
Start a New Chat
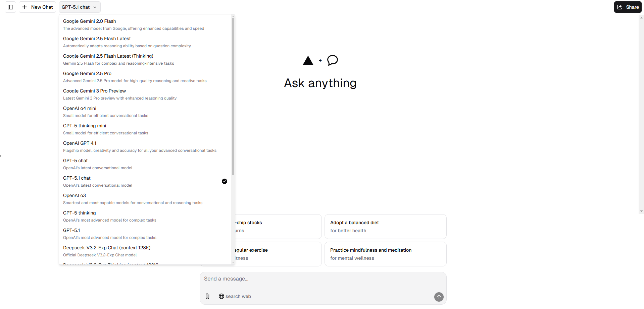(x=37, y=7)
